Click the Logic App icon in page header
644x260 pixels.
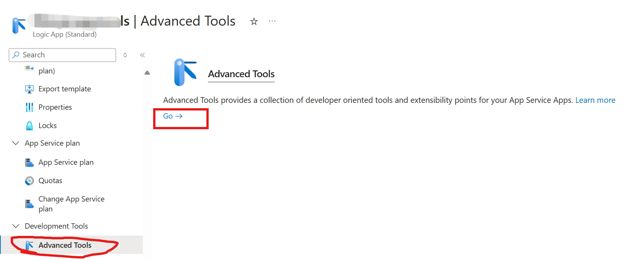pos(19,26)
